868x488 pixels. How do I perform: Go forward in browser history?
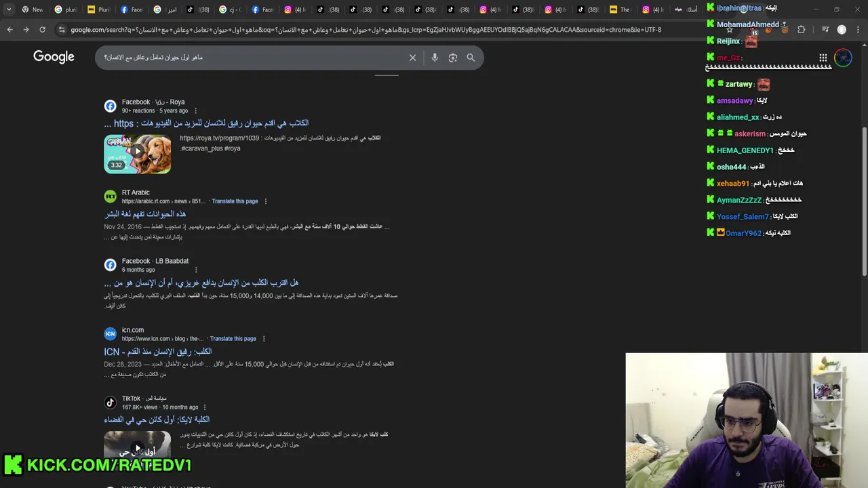pos(26,30)
